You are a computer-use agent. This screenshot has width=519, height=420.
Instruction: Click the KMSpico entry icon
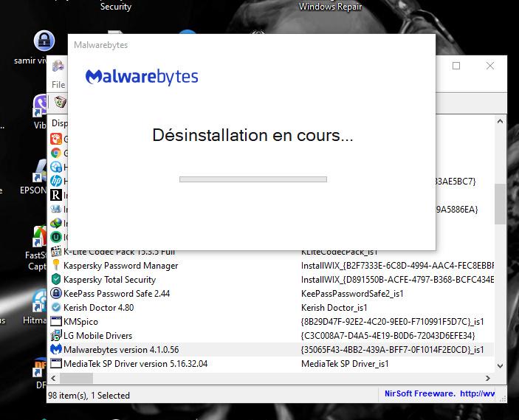tap(56, 321)
